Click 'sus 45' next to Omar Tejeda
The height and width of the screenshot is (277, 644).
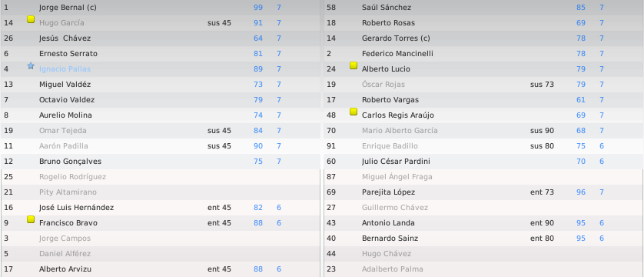(x=219, y=131)
